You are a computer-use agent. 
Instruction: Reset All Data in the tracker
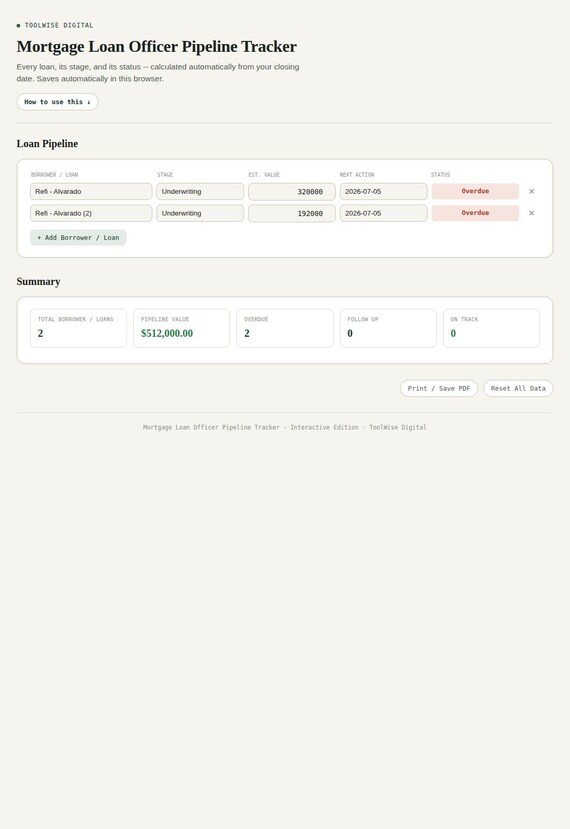[x=518, y=388]
